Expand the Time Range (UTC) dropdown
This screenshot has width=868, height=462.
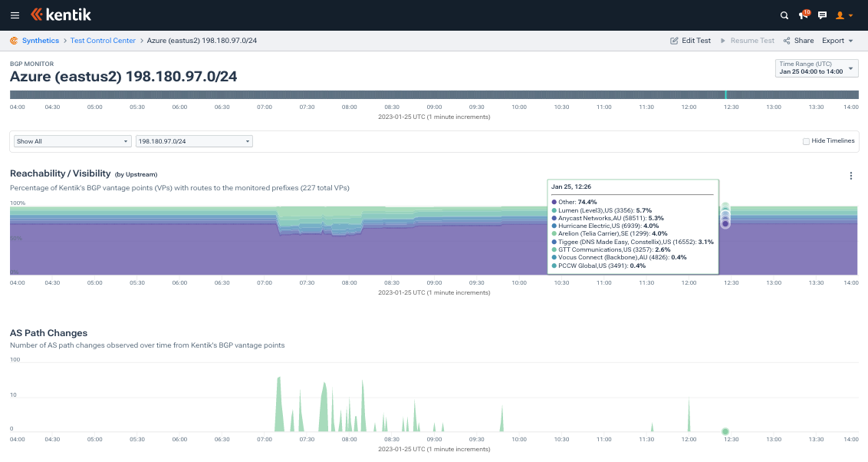[x=817, y=68]
